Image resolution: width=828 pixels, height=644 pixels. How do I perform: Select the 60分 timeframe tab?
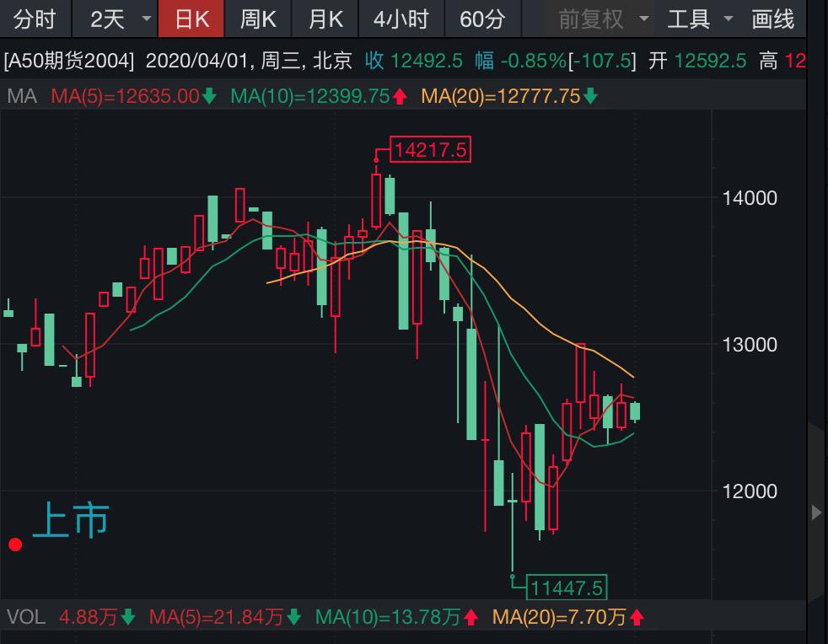tap(482, 19)
